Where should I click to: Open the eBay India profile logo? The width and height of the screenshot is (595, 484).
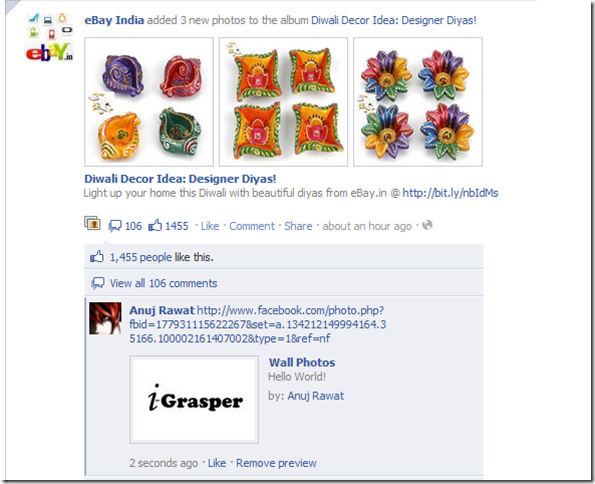[49, 37]
